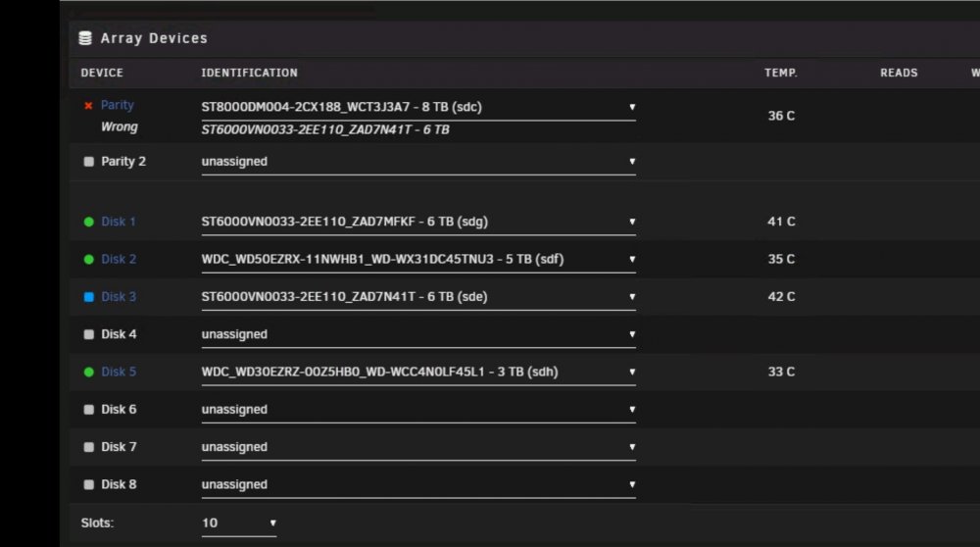Click the READS column header

pos(899,73)
